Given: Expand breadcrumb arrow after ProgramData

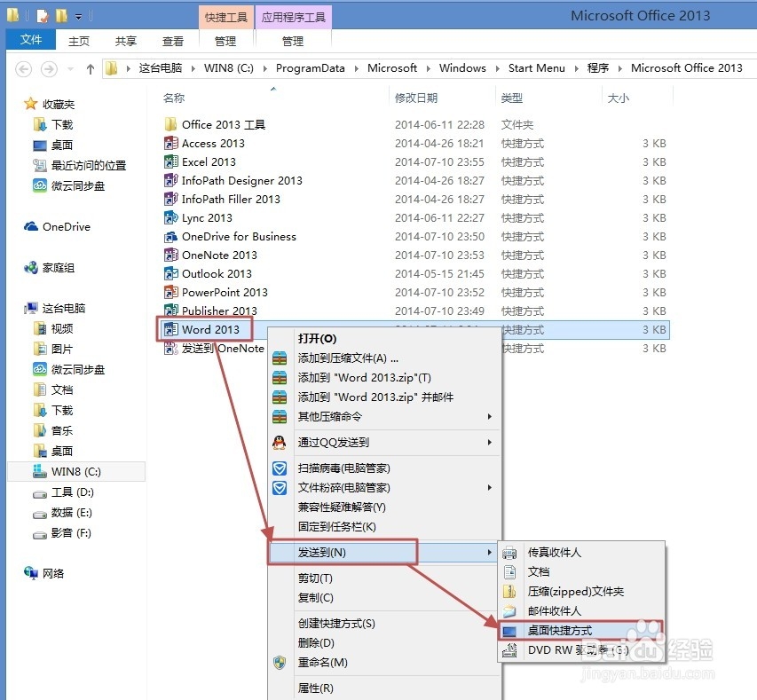Looking at the screenshot, I should (356, 68).
